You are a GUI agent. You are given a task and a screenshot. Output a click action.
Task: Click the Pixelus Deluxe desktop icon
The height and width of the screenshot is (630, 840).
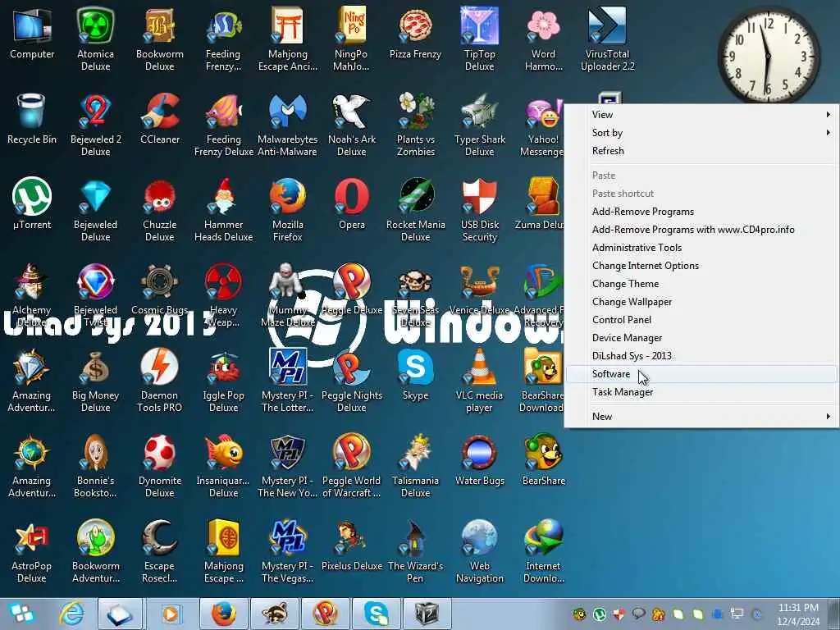point(351,546)
